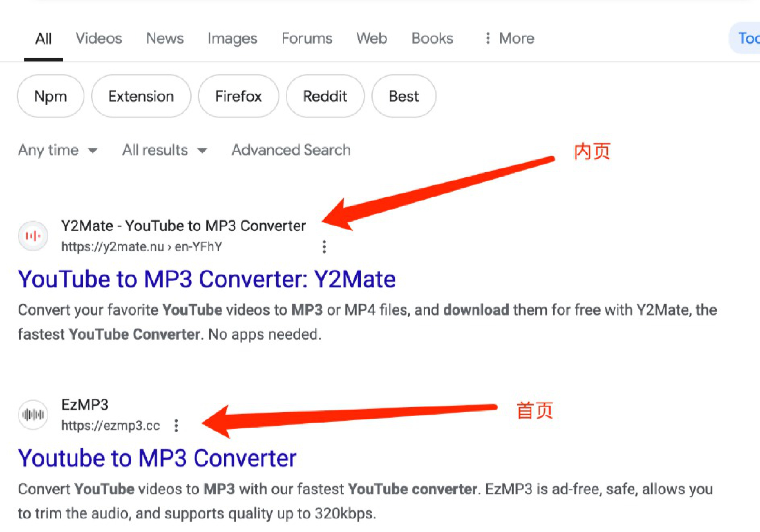The width and height of the screenshot is (760, 532).
Task: Apply the Firefox suggestion chip
Action: point(238,96)
